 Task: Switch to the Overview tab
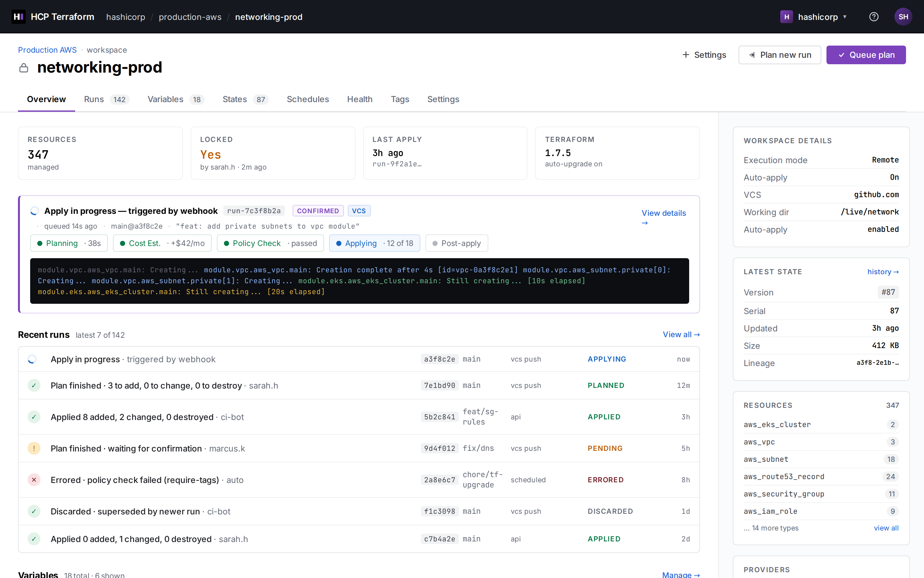pos(46,100)
